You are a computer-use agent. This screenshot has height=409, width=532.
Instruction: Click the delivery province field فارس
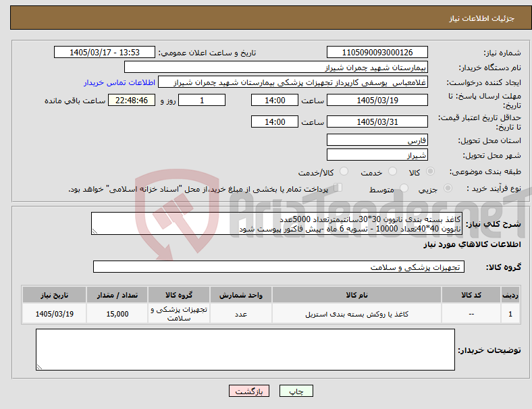[377, 140]
